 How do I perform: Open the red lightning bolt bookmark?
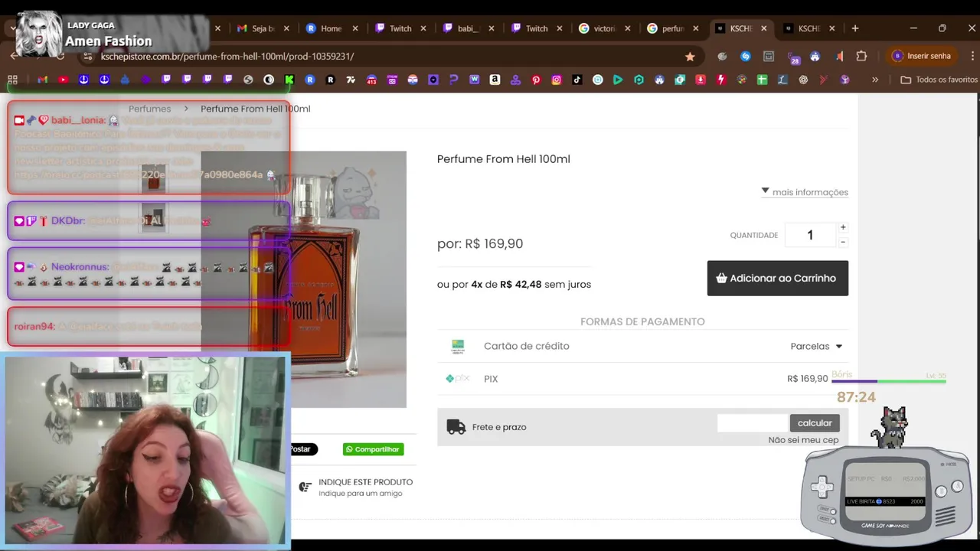pyautogui.click(x=720, y=80)
